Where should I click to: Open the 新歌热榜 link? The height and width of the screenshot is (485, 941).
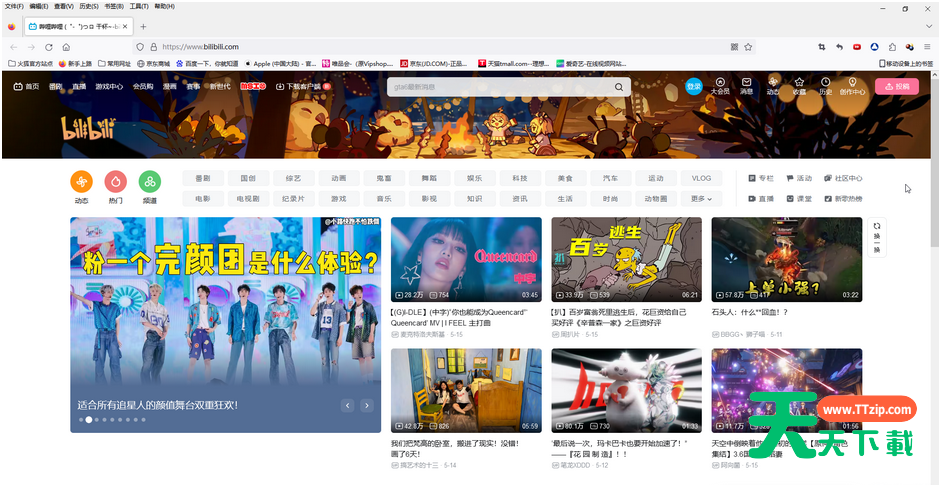pos(843,199)
